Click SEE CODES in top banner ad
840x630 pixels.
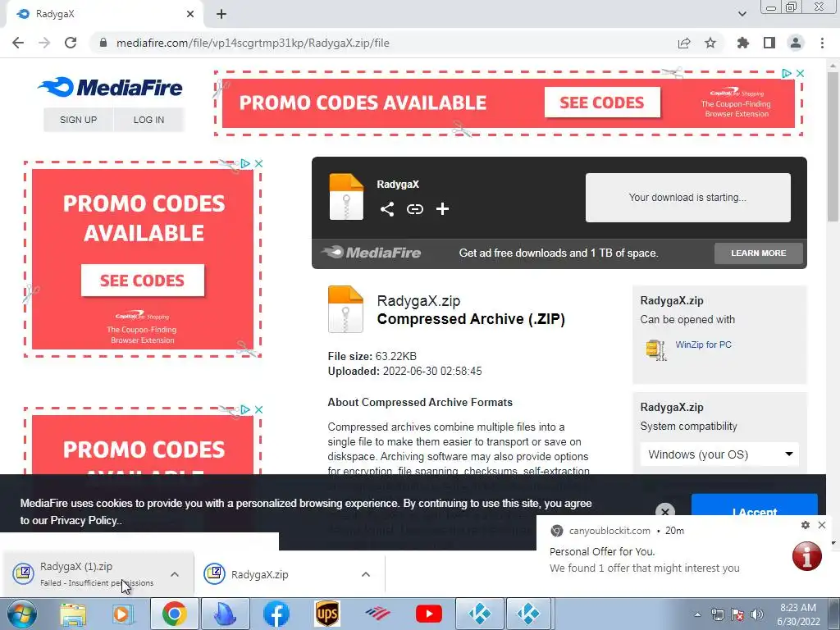coord(602,103)
